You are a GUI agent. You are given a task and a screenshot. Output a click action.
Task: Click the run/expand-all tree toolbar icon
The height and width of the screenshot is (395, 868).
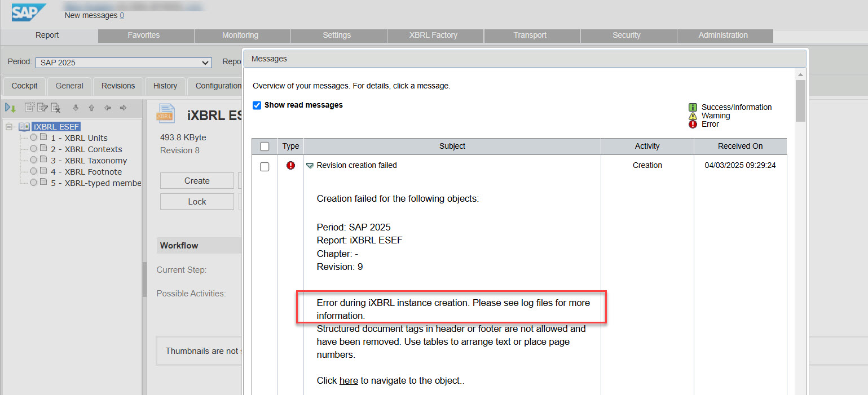[10, 108]
